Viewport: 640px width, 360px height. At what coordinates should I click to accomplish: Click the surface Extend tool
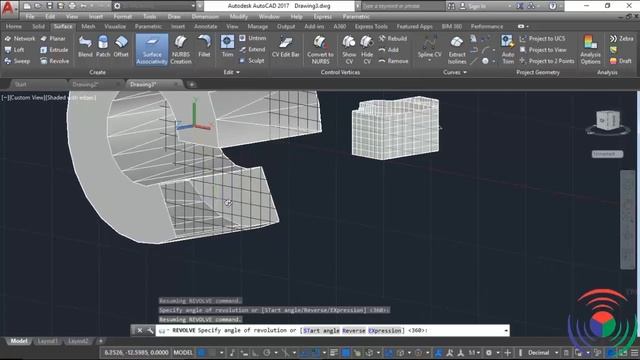pyautogui.click(x=252, y=49)
